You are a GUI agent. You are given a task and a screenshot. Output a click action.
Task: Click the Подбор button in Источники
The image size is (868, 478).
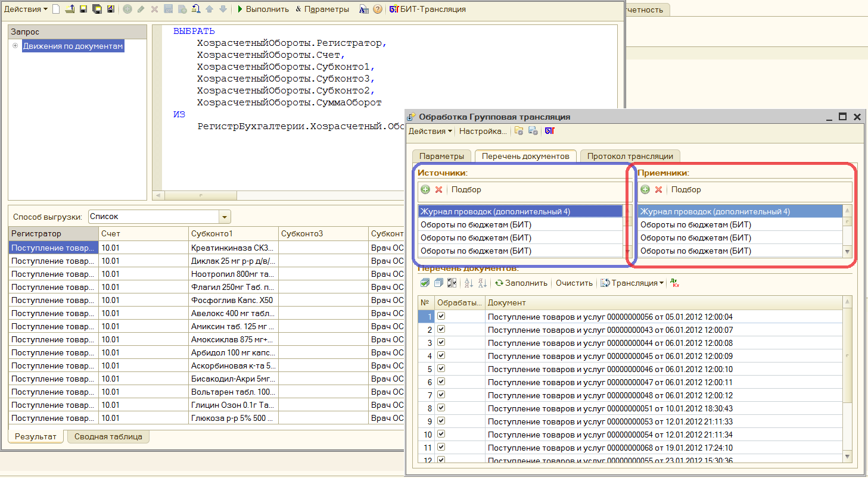[x=466, y=189]
